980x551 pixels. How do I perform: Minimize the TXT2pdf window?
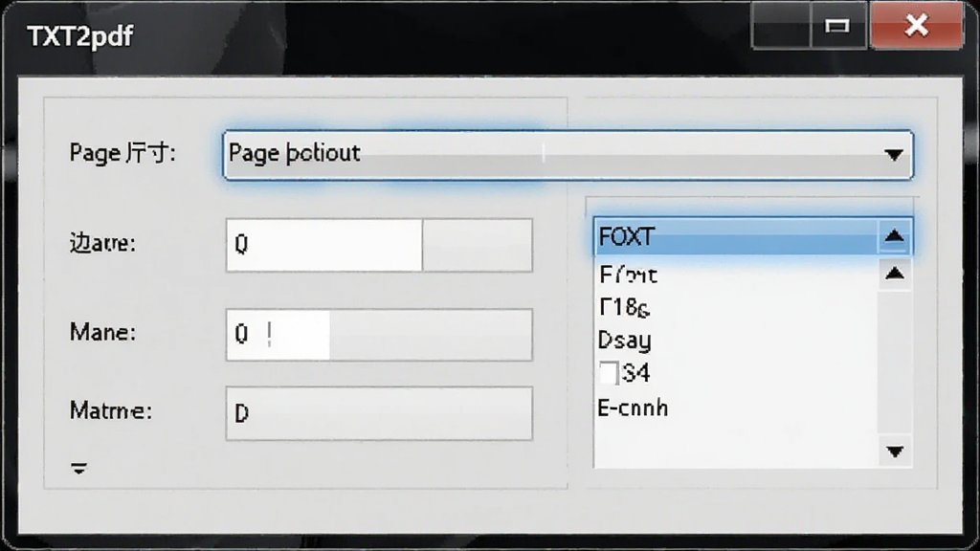[x=781, y=26]
